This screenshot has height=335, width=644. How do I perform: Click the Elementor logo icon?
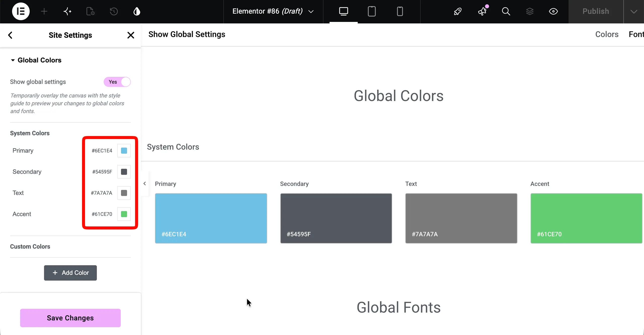point(21,11)
